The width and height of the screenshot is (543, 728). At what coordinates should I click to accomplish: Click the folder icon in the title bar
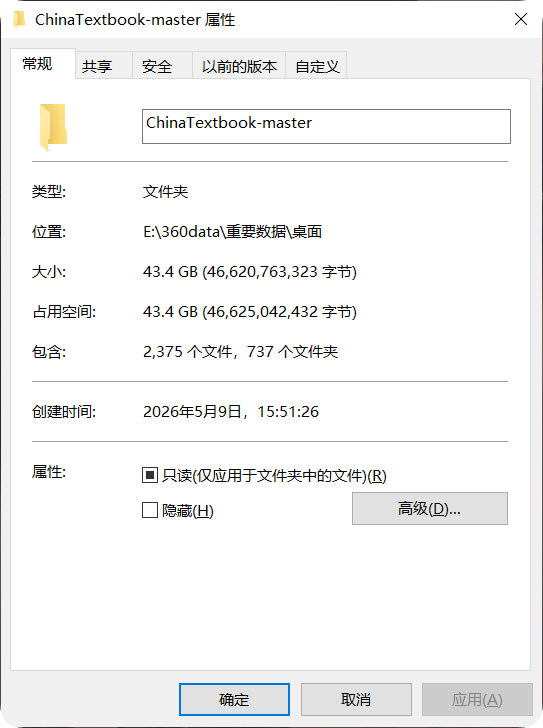(19, 20)
